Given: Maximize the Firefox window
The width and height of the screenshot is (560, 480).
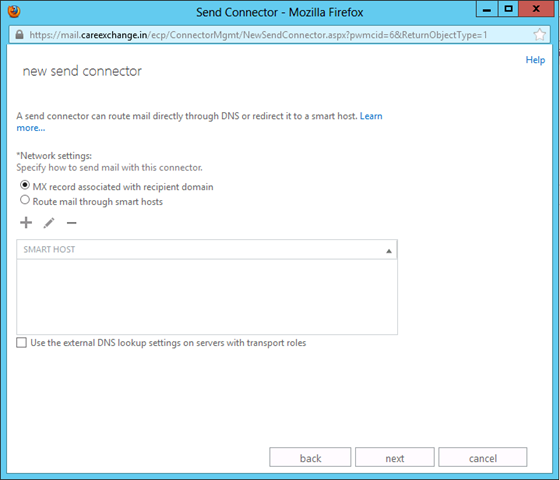Looking at the screenshot, I should click(x=509, y=9).
